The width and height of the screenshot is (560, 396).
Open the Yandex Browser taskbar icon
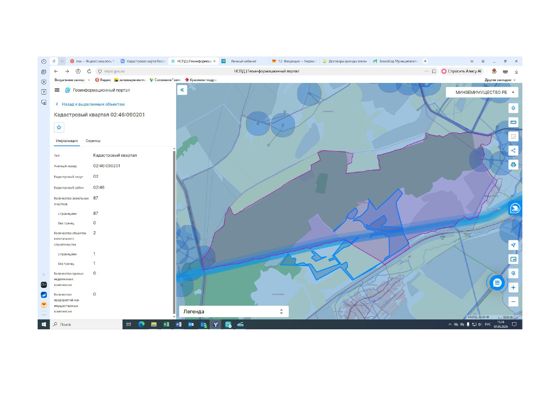tap(216, 324)
